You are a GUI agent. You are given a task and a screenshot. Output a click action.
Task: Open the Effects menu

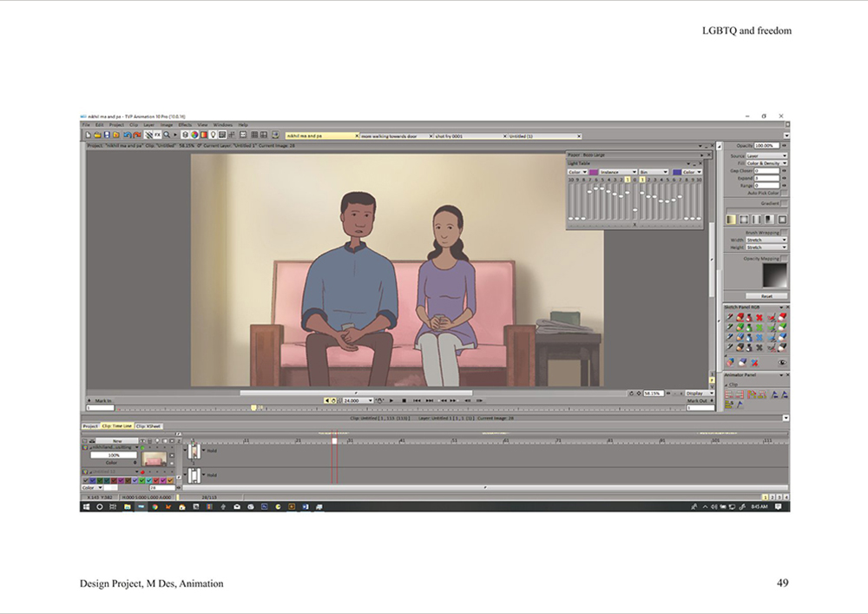click(x=185, y=125)
